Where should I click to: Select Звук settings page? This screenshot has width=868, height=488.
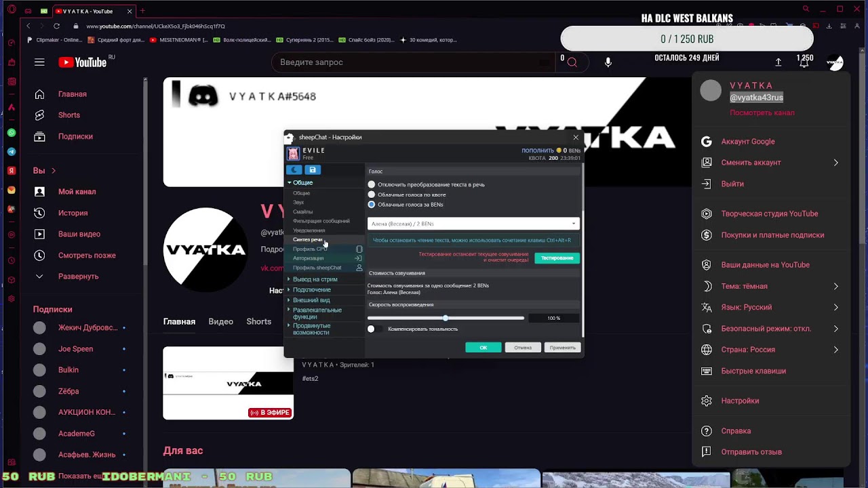coord(298,203)
